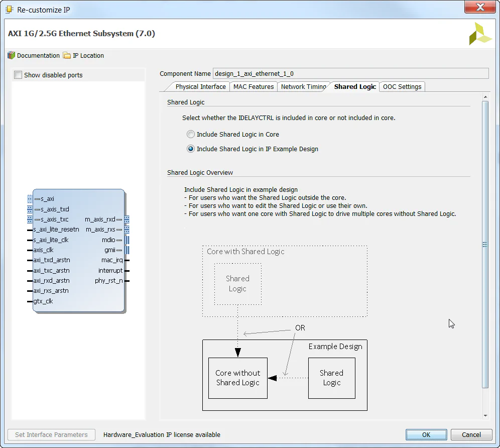Click the Xilinx logo in top right

coord(480,33)
